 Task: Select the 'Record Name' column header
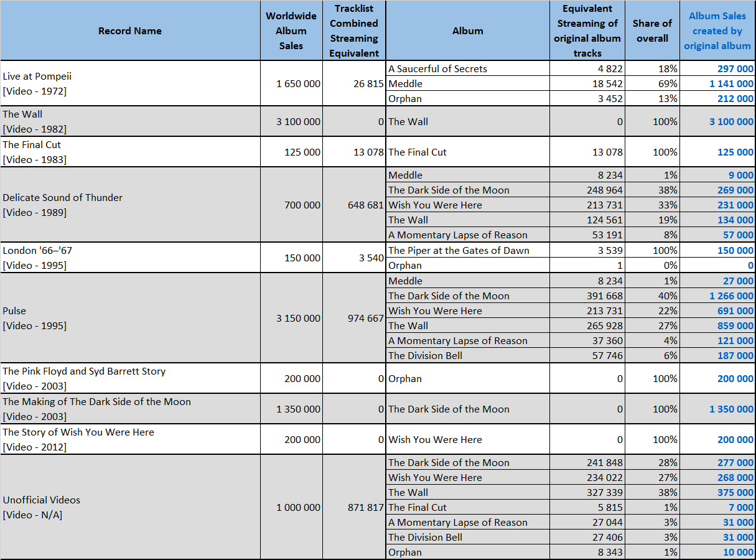[x=130, y=30]
